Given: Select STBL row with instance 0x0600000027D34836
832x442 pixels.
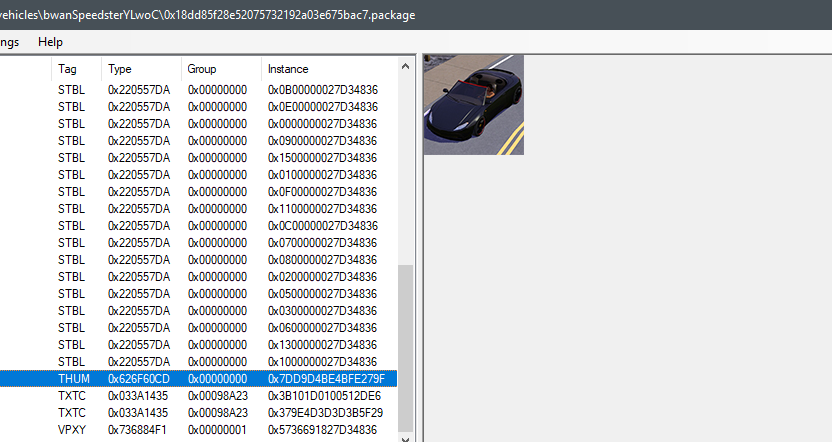Looking at the screenshot, I should tap(198, 327).
